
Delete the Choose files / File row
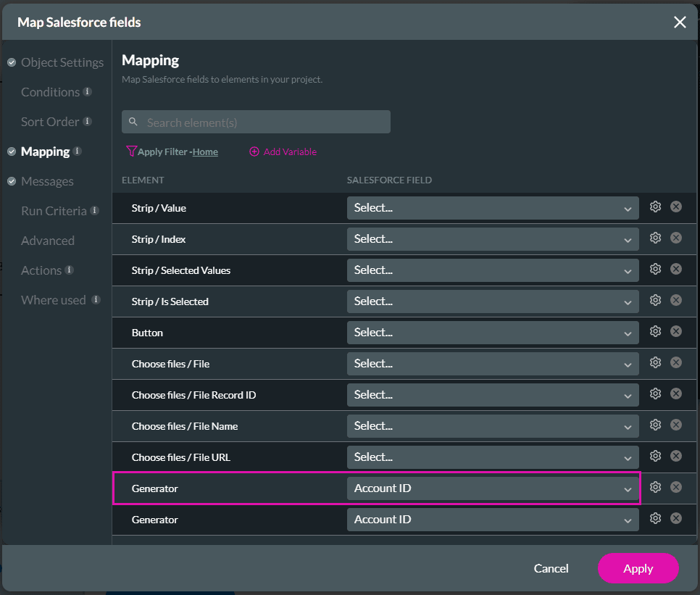click(x=675, y=363)
